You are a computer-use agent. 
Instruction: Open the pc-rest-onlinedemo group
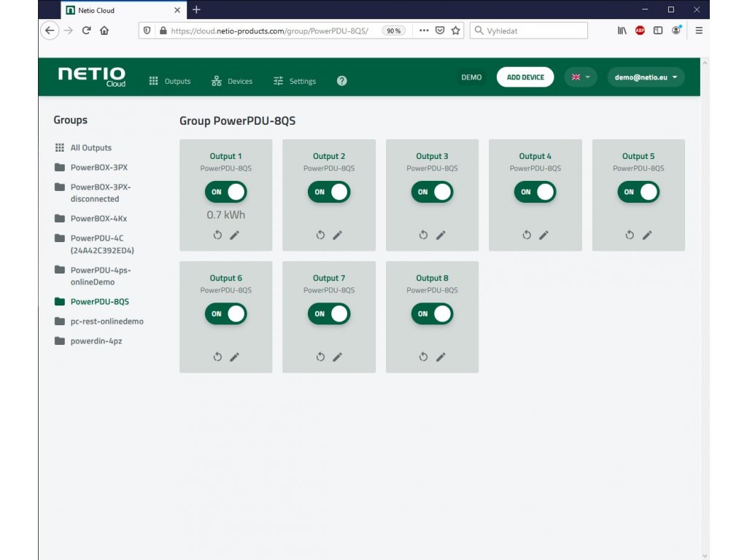99,322
